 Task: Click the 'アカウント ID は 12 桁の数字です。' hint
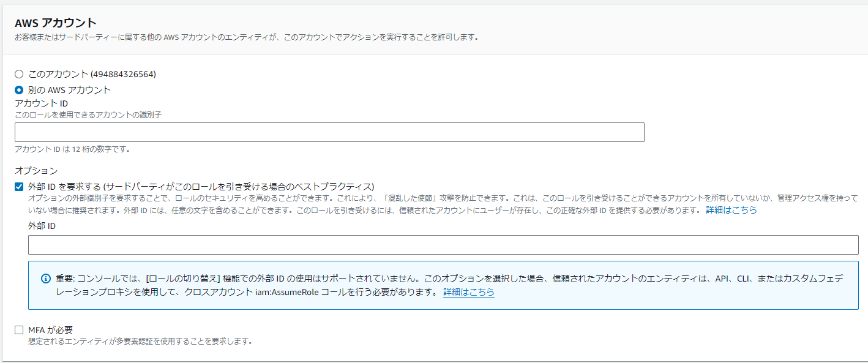tap(72, 149)
